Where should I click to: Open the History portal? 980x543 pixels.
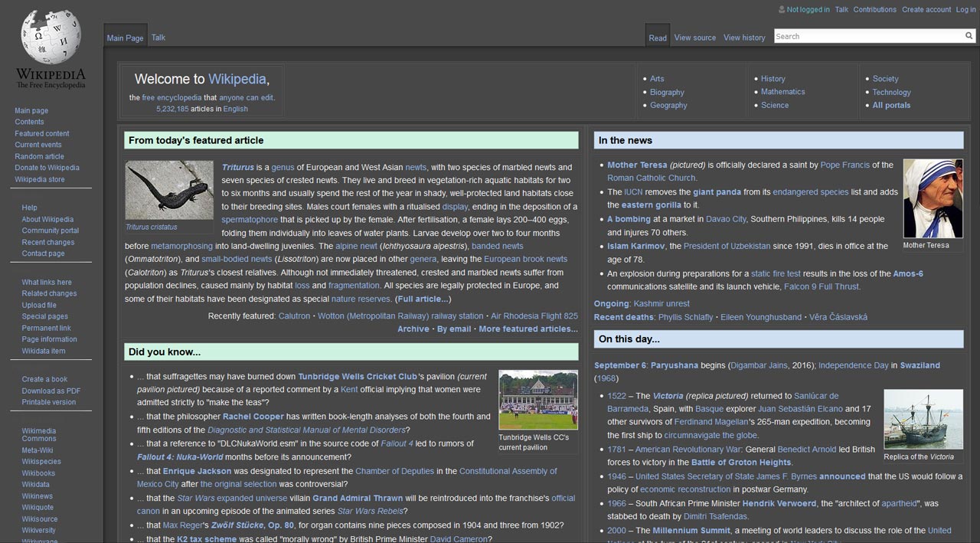[x=773, y=79]
